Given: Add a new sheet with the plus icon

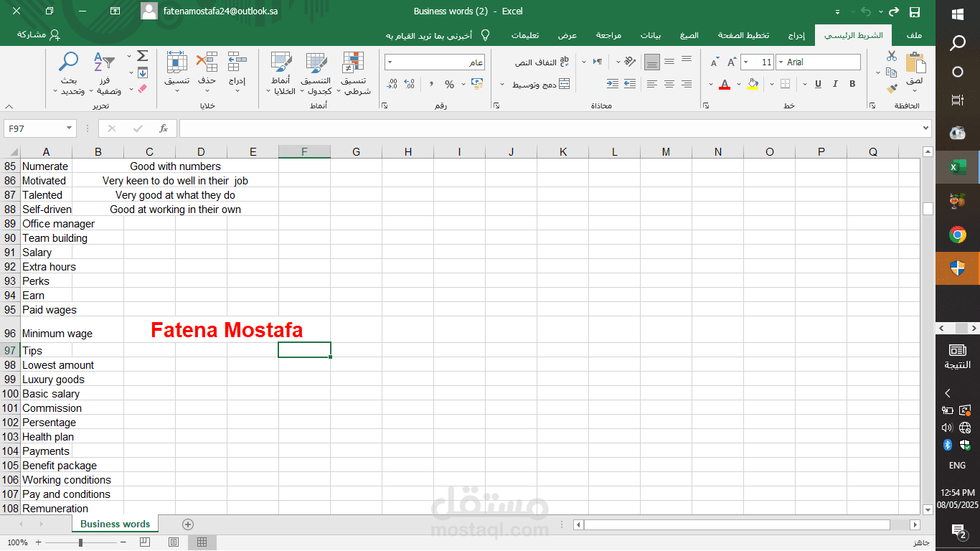Looking at the screenshot, I should pyautogui.click(x=188, y=524).
